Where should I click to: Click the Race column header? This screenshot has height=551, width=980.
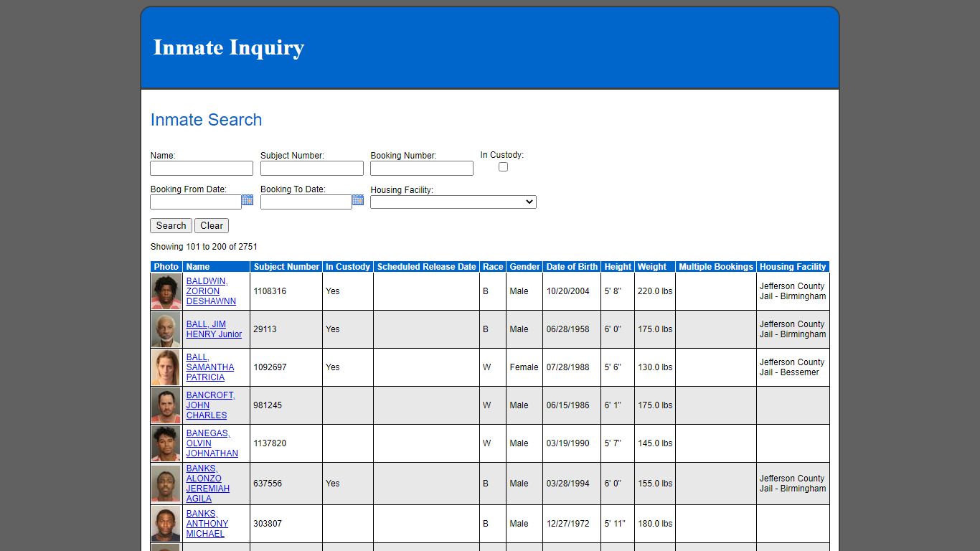(493, 267)
